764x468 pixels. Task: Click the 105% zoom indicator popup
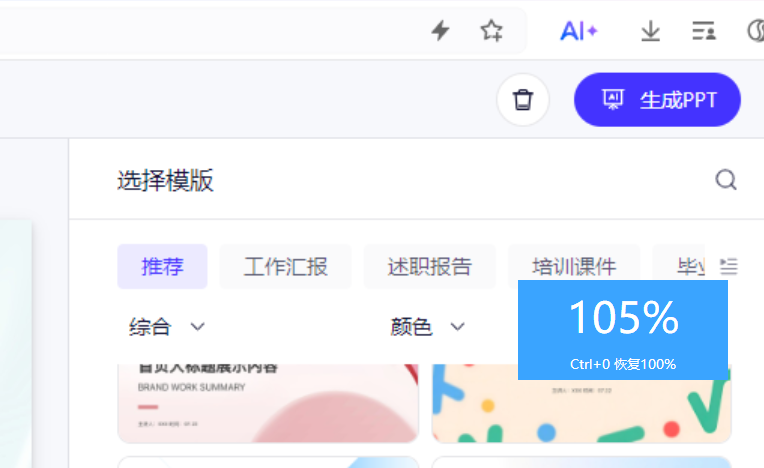pos(622,329)
